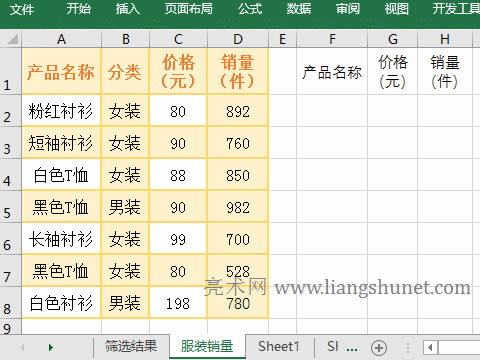This screenshot has width=480, height=360.
Task: Select column F header
Action: (332, 39)
